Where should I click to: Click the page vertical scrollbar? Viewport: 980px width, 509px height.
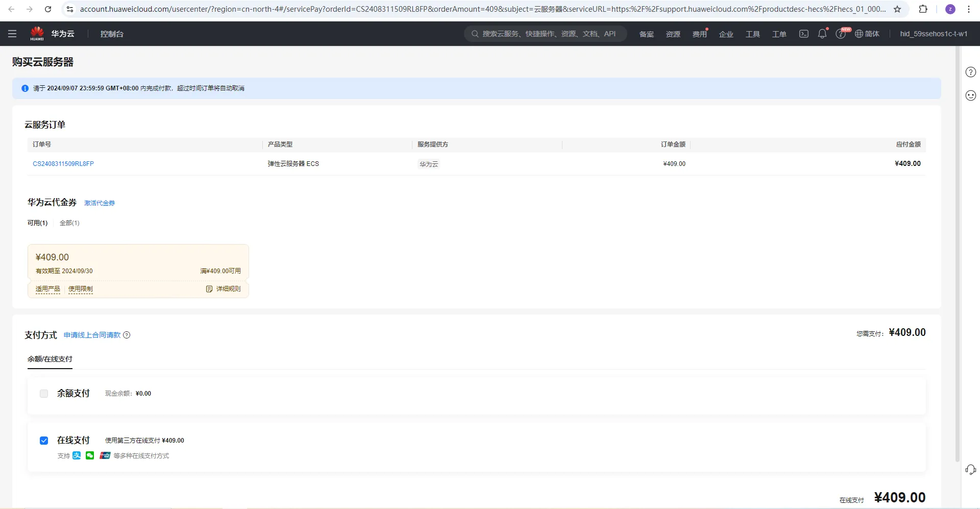[x=958, y=254]
